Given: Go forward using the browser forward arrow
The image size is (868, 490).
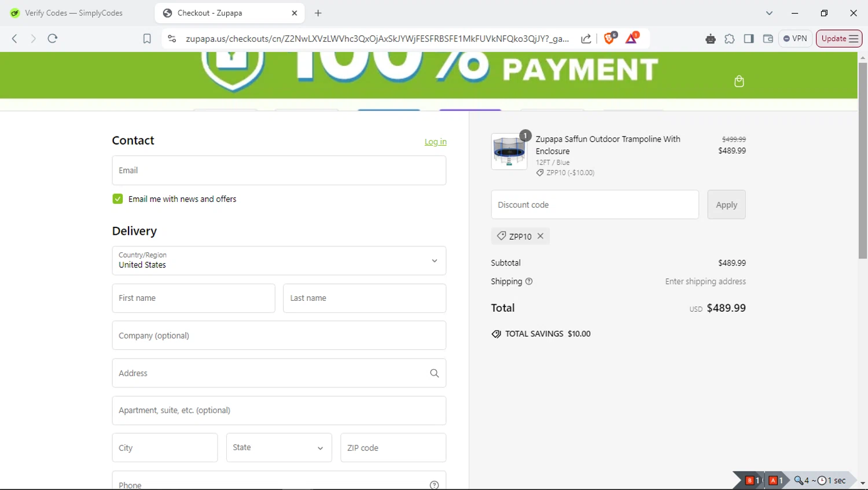Looking at the screenshot, I should [33, 39].
